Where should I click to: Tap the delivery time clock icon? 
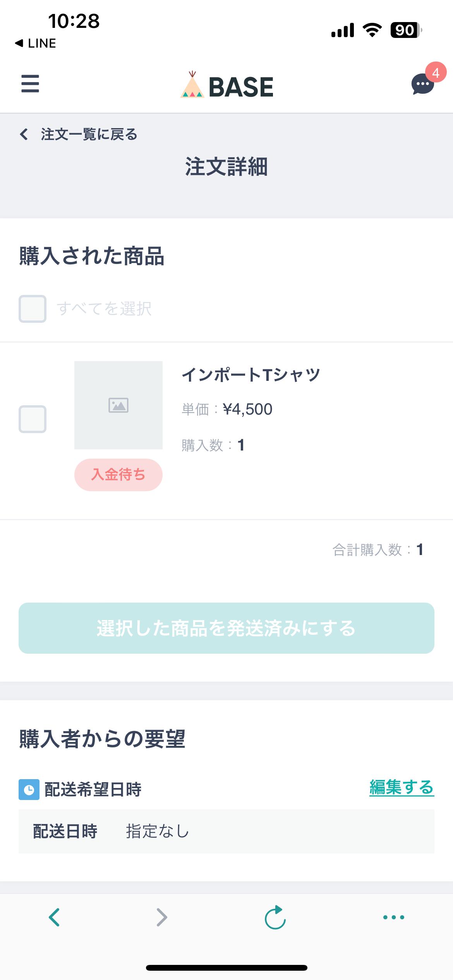[29, 790]
